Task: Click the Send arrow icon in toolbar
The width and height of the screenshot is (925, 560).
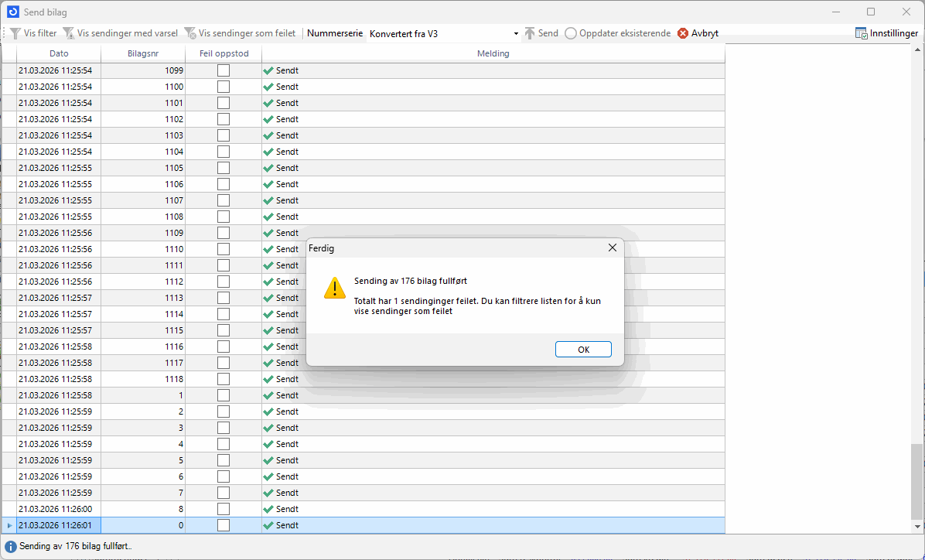Action: 530,34
